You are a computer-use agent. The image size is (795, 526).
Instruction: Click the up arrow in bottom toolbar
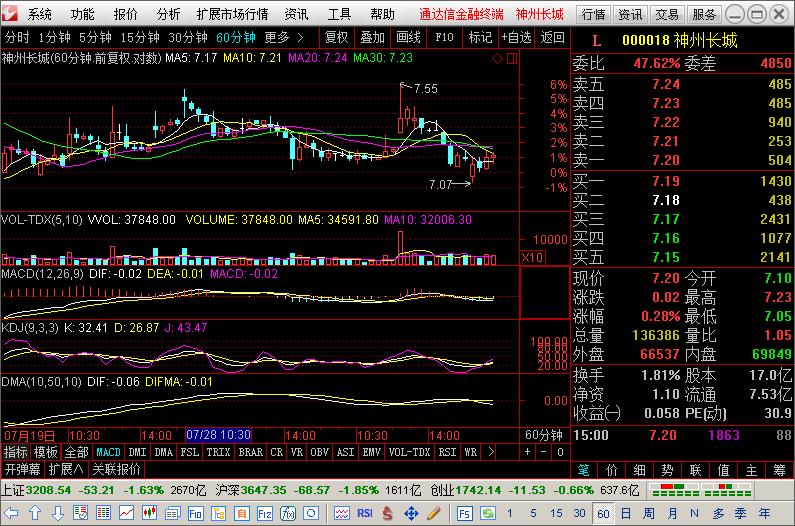(x=35, y=513)
